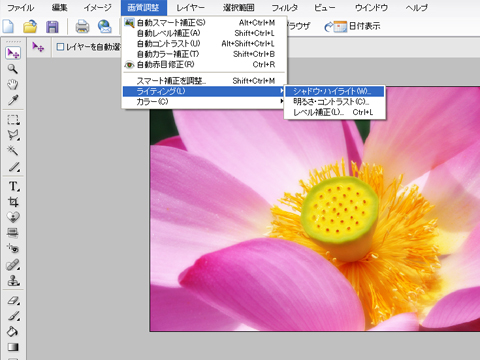This screenshot has width=480, height=360.
Task: Select the Clone Stamp tool
Action: (13, 281)
